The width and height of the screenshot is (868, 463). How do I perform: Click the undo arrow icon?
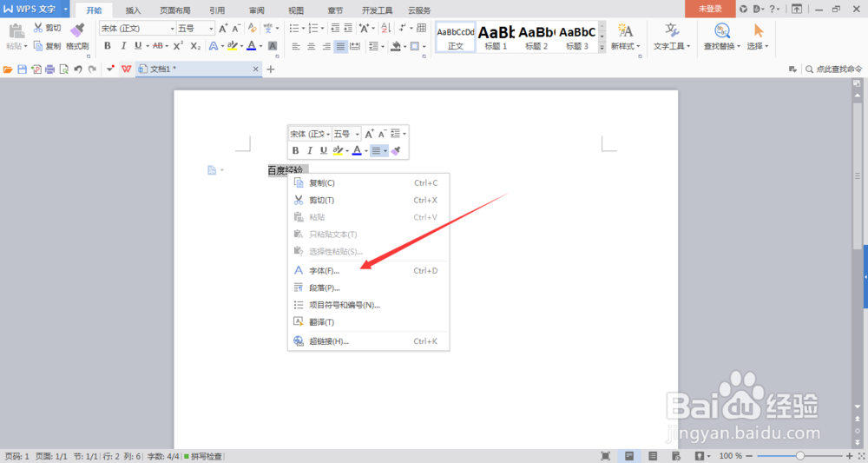[78, 69]
